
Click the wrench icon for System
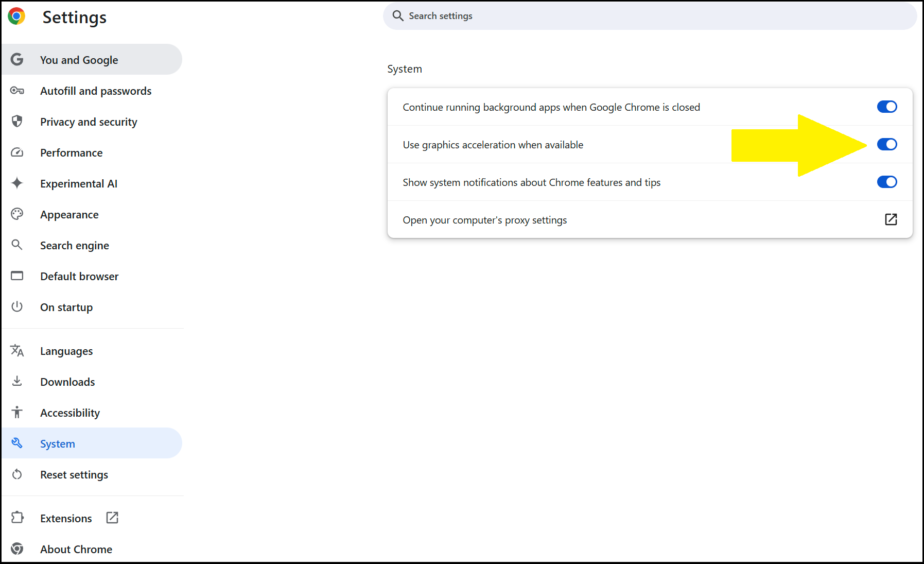(x=17, y=443)
